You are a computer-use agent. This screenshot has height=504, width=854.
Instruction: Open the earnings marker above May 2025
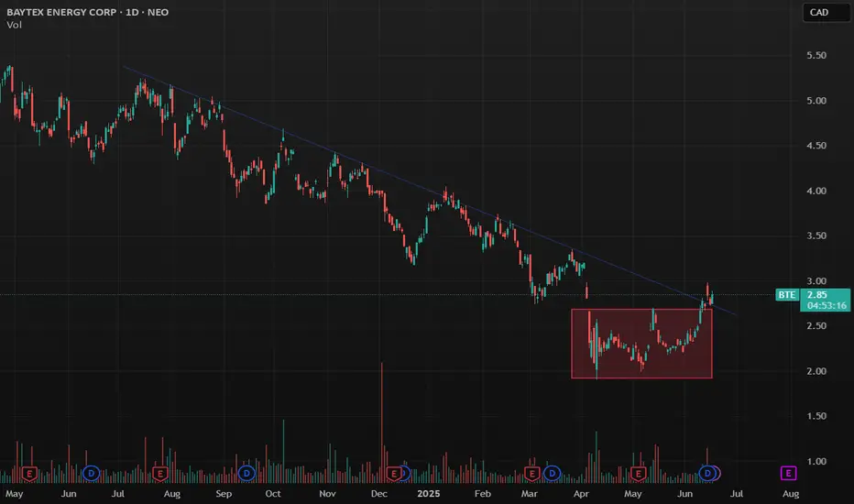638,474
